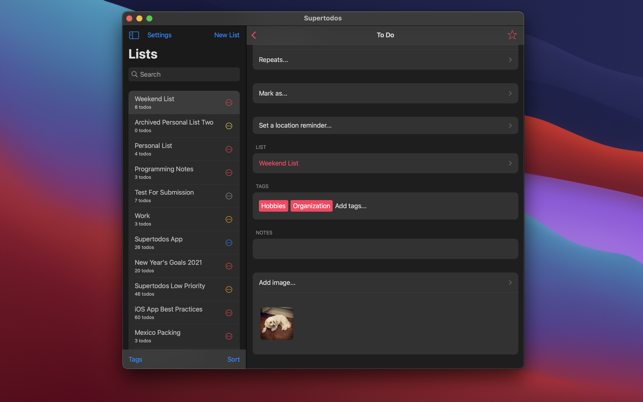Minimize the Supertodos window

[x=139, y=18]
